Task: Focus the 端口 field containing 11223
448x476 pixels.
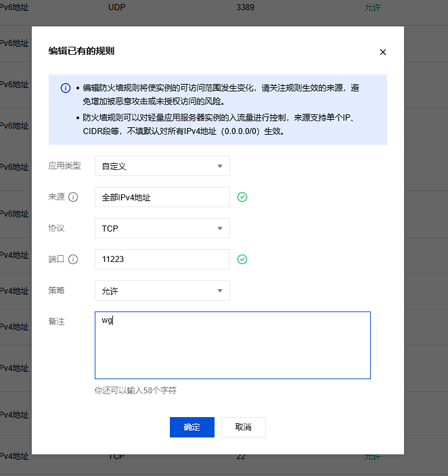Action: point(162,259)
